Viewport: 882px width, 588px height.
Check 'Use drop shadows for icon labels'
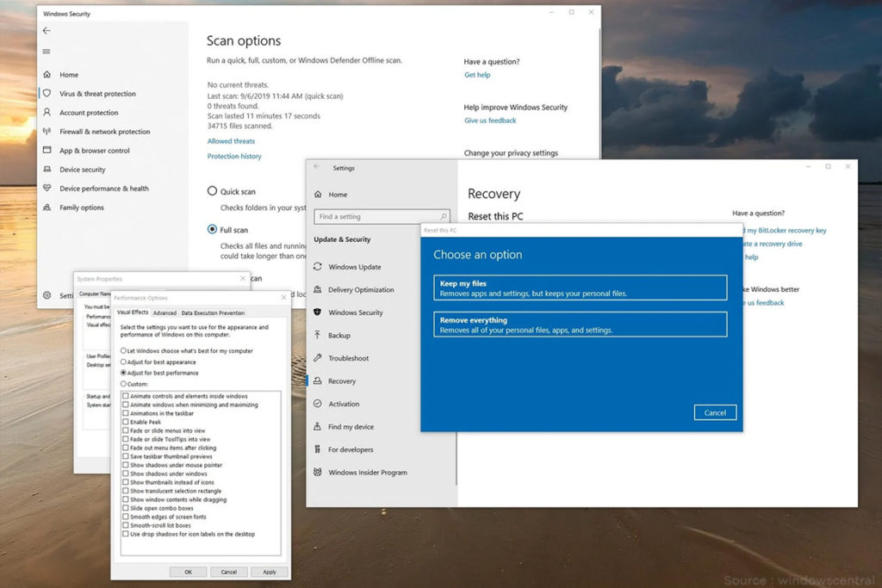[x=126, y=534]
